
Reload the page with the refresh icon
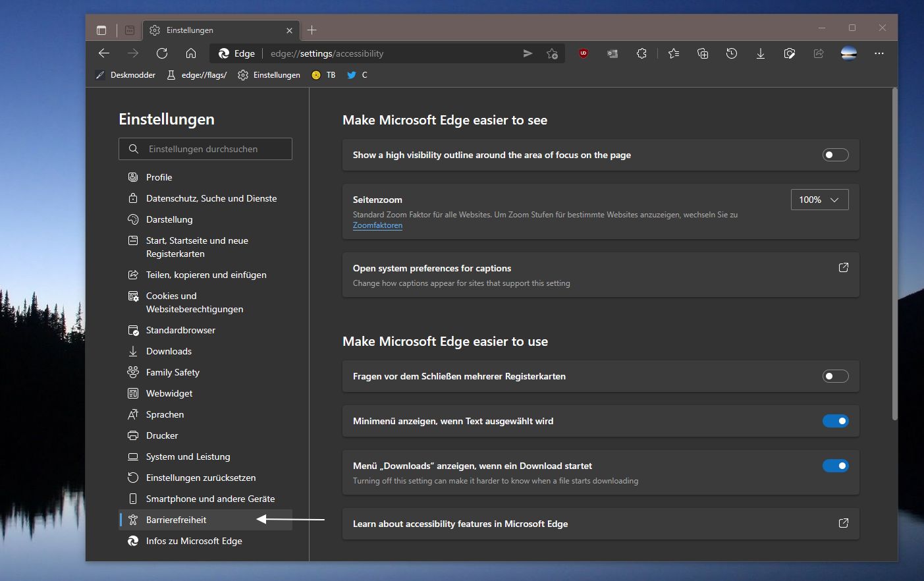[162, 53]
